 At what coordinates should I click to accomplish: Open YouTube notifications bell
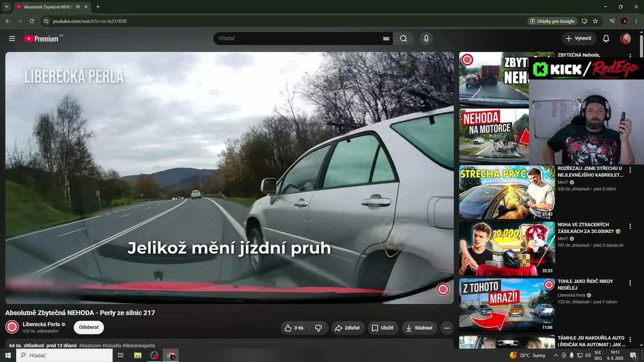click(606, 39)
